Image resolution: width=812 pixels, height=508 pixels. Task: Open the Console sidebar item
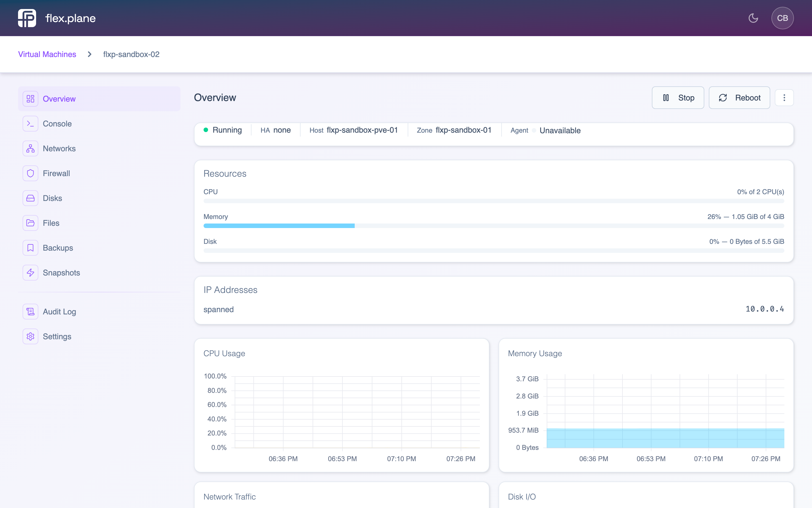(99, 124)
